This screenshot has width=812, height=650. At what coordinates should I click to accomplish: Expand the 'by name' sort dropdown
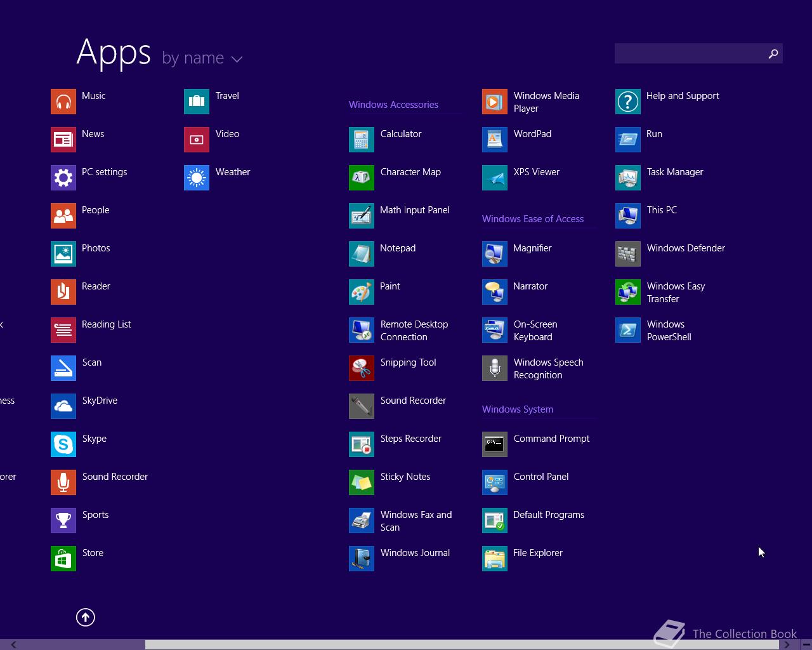coord(202,58)
